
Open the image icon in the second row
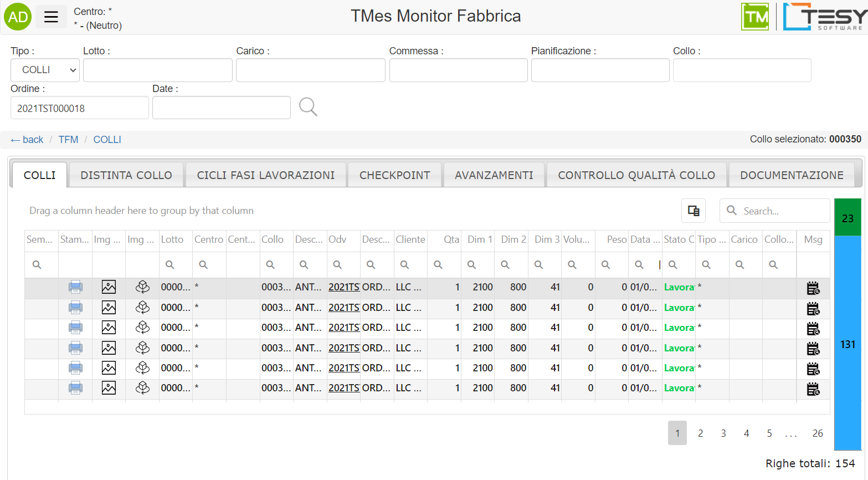point(109,307)
